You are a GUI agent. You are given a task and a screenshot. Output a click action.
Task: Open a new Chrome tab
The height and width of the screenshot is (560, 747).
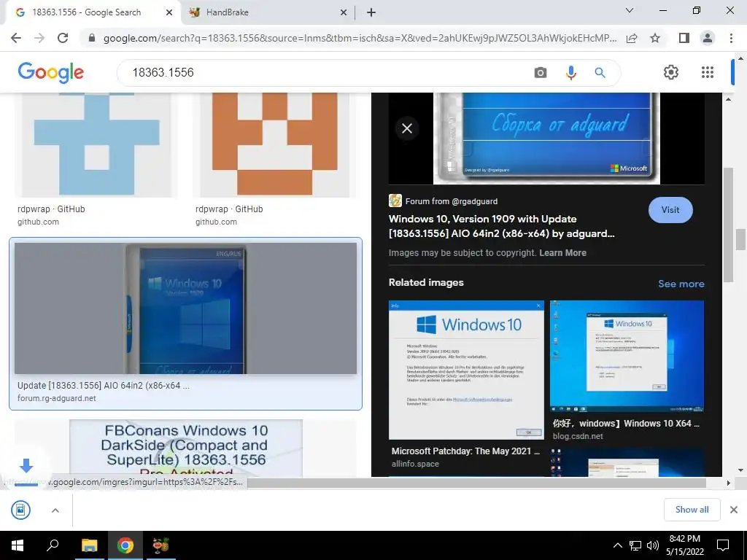[x=371, y=12]
